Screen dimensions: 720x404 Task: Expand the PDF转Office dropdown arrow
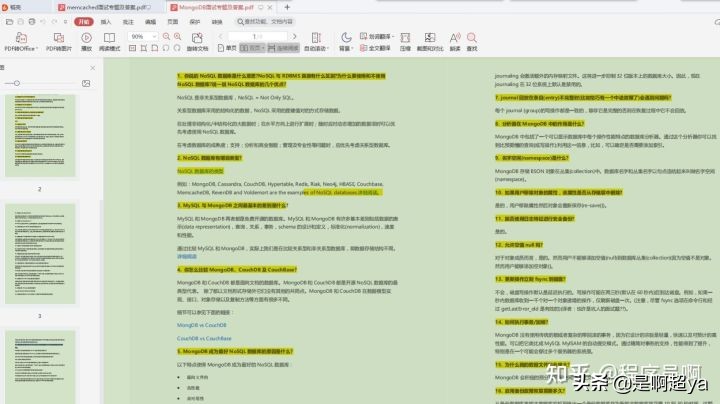click(37, 49)
